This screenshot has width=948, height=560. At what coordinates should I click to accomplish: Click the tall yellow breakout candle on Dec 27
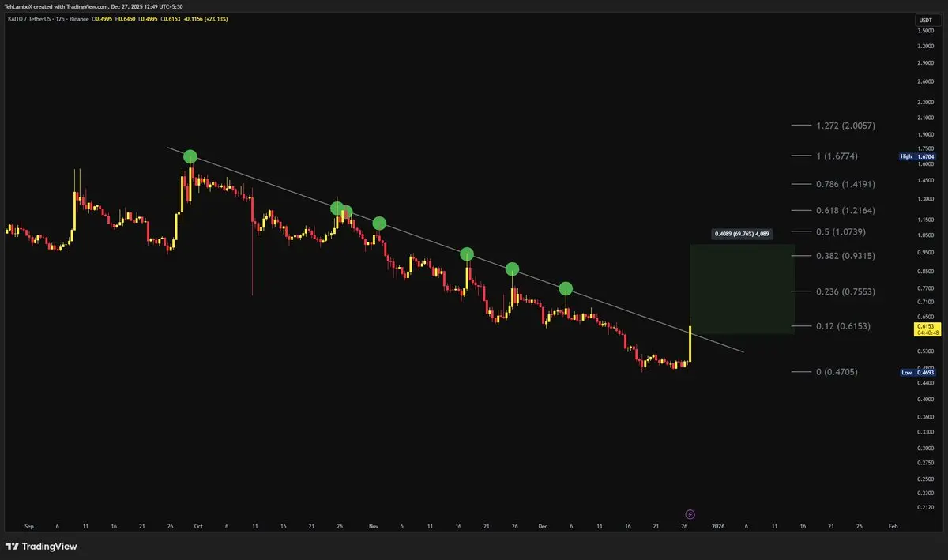tap(690, 340)
